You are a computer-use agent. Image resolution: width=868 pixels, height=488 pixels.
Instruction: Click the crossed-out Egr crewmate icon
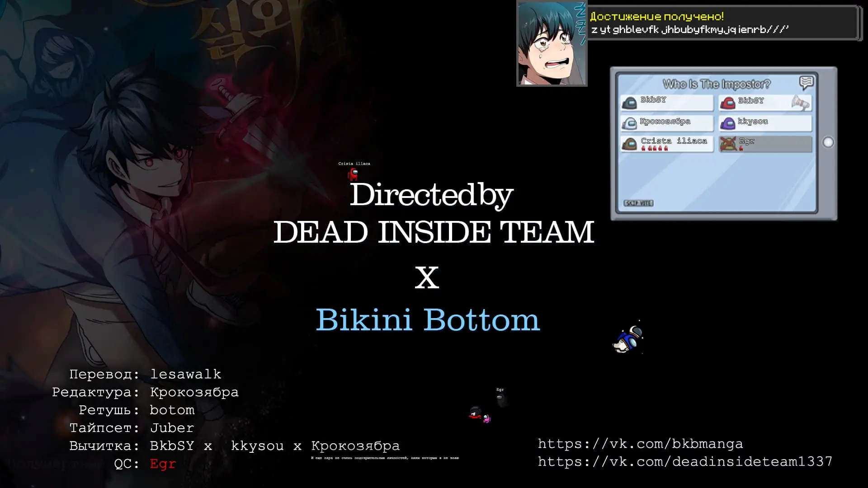728,144
